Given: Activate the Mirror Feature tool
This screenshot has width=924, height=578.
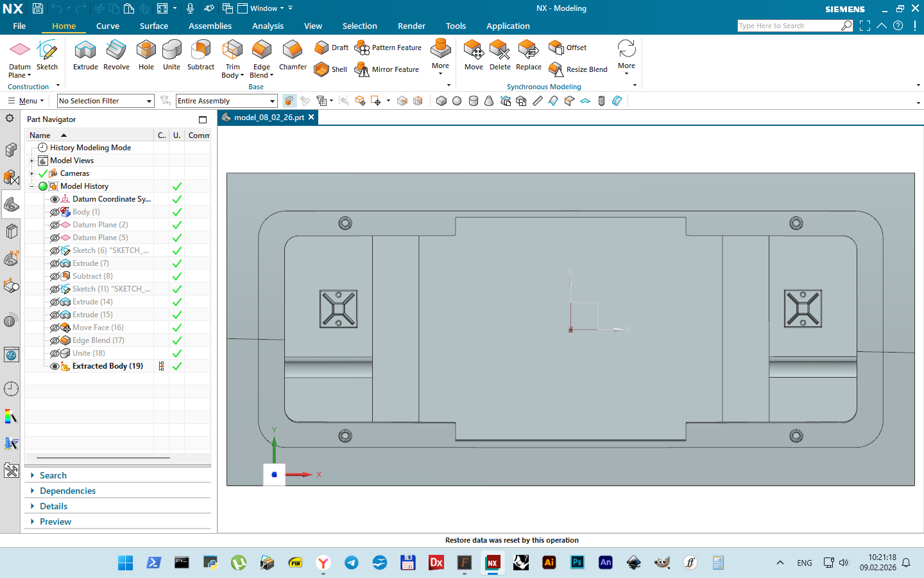Looking at the screenshot, I should point(388,69).
